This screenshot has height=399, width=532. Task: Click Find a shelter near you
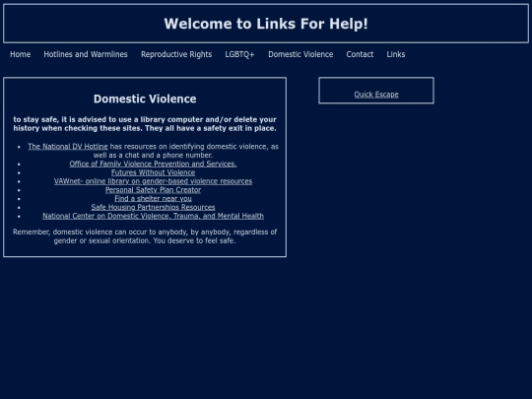pos(153,198)
